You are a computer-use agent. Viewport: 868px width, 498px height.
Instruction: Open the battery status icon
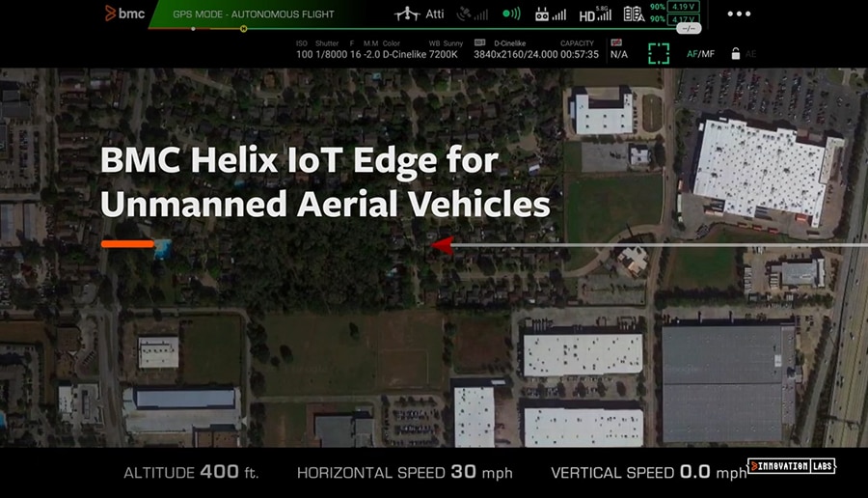point(634,14)
